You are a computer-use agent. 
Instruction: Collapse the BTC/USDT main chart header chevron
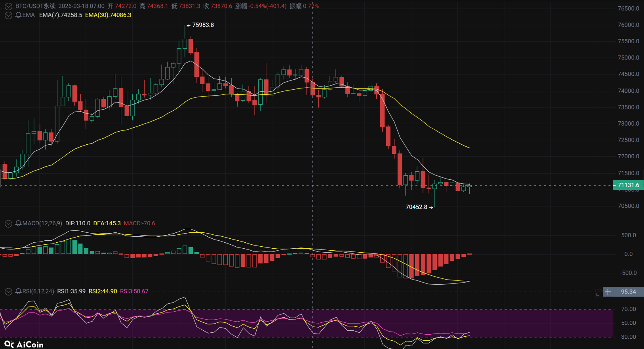coord(8,6)
